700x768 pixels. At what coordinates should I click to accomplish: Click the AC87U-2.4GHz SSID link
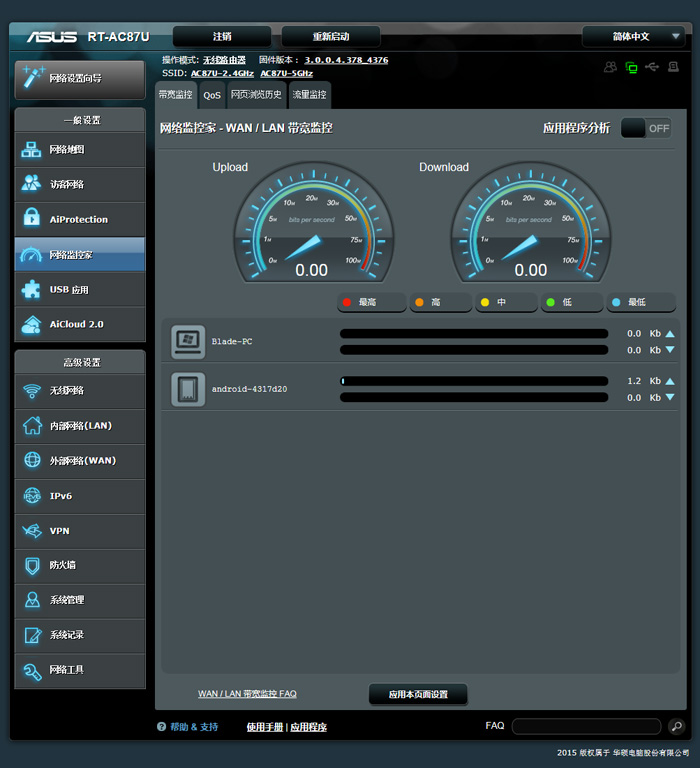coord(222,73)
